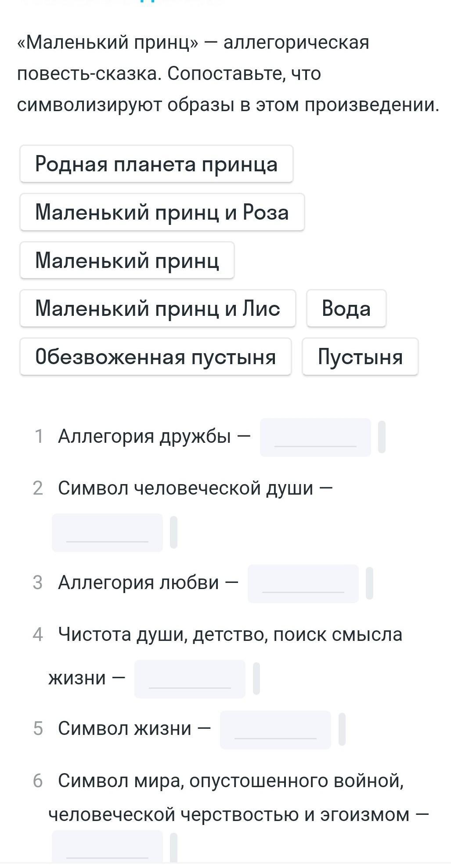The width and height of the screenshot is (451, 868).
Task: Select the blank next to 'Аллегория любви'
Action: click(303, 583)
